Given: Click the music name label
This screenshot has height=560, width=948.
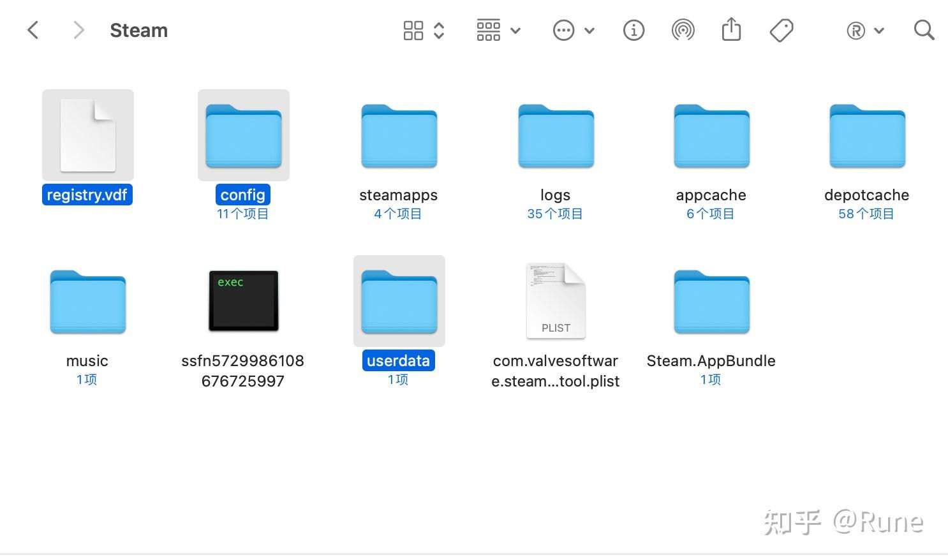Looking at the screenshot, I should point(87,360).
